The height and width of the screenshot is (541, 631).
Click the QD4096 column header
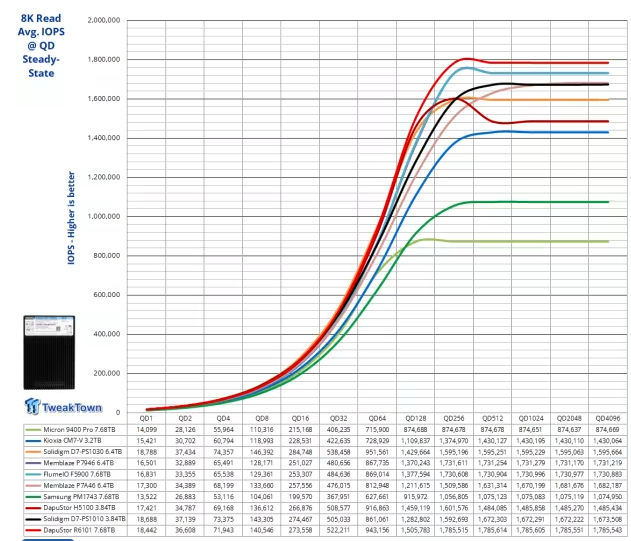608,419
